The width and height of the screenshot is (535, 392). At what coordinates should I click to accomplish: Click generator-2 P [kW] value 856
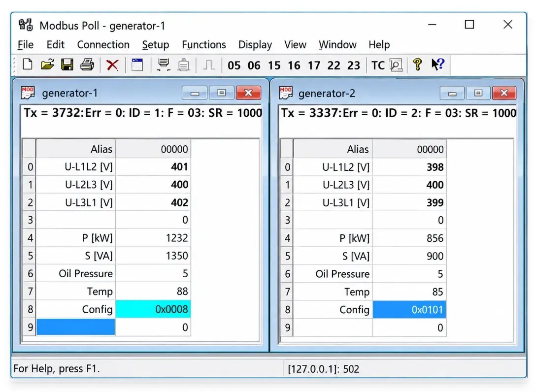pyautogui.click(x=409, y=238)
